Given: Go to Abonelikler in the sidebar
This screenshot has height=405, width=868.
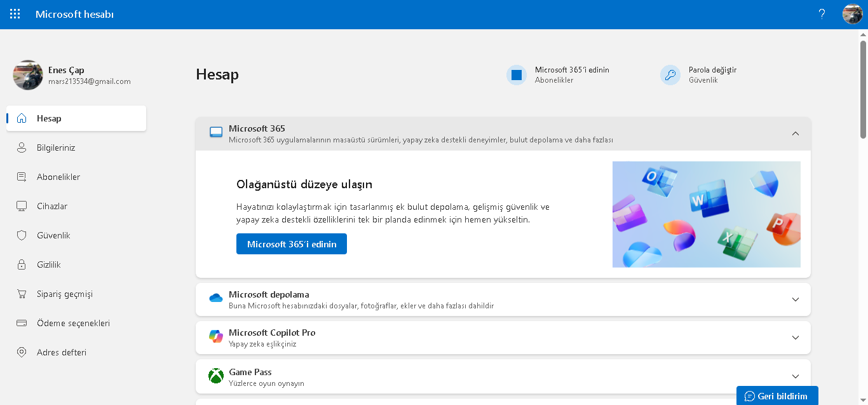Looking at the screenshot, I should tap(76, 177).
